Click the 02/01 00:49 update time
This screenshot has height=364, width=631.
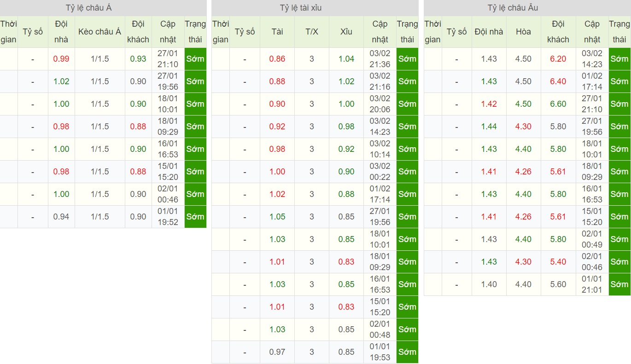coord(592,239)
